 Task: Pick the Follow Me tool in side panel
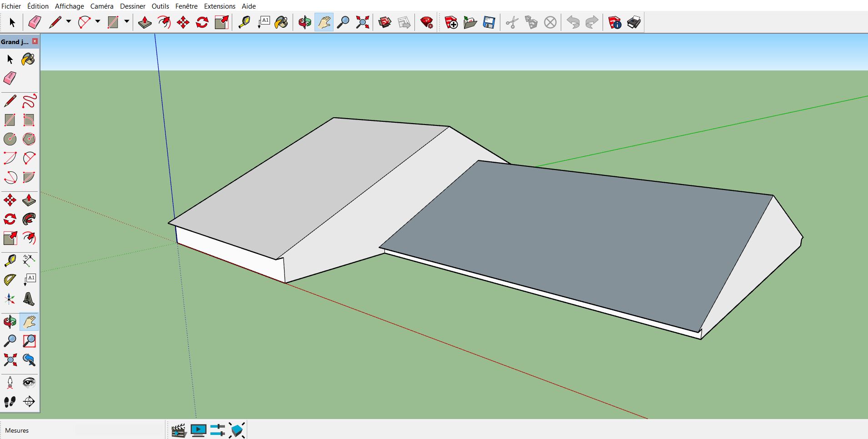click(29, 219)
